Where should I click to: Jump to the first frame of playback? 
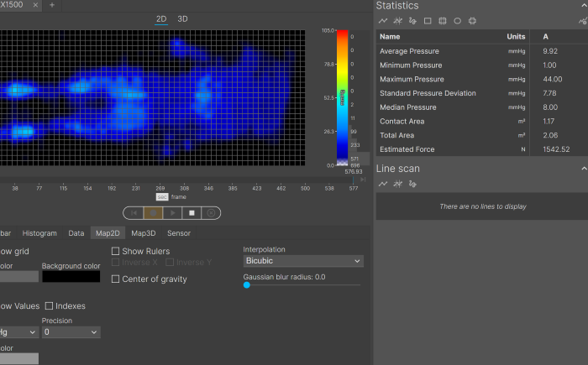[x=134, y=213]
